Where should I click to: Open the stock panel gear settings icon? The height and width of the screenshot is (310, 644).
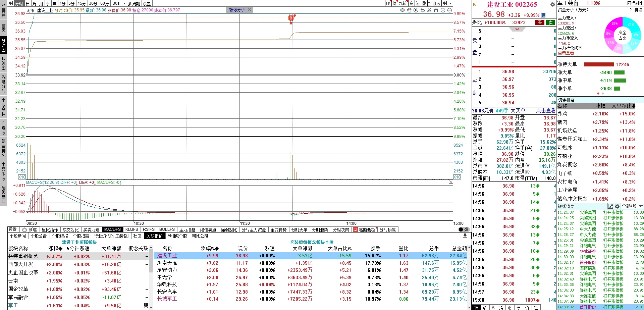click(552, 4)
